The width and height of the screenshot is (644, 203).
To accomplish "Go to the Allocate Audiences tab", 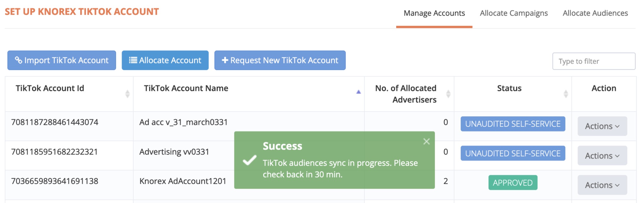I will pos(595,13).
